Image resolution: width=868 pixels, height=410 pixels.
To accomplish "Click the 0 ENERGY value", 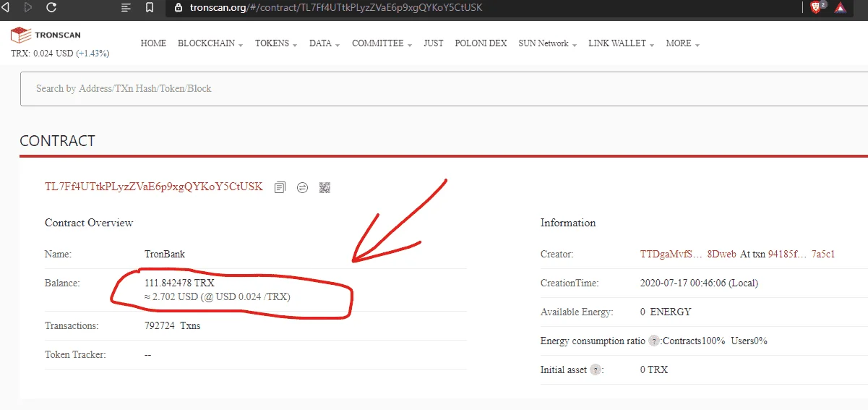I will pyautogui.click(x=666, y=312).
